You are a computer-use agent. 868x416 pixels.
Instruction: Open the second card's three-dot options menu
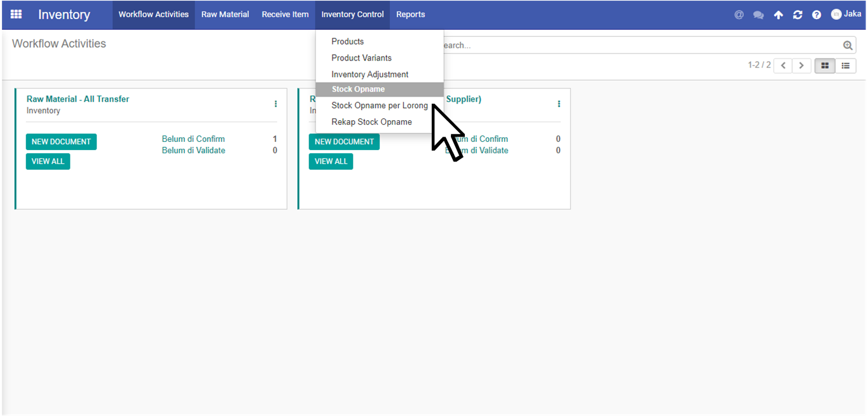[559, 104]
